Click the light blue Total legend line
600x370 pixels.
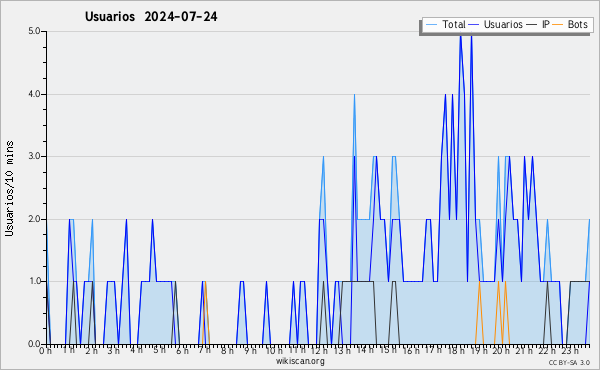point(432,25)
